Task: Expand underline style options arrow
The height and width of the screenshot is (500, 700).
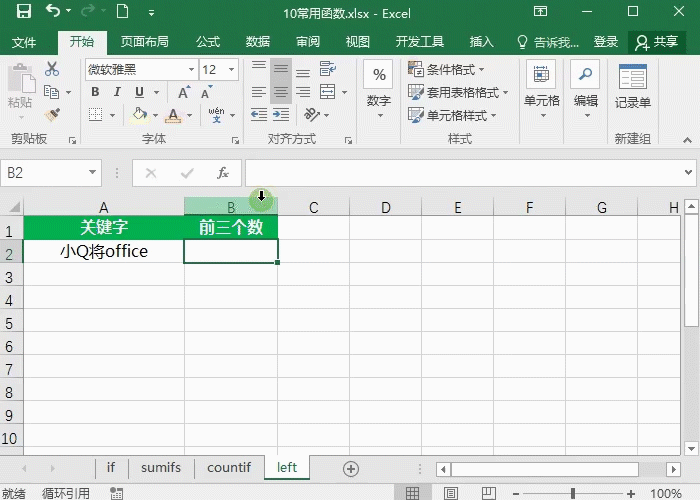Action: coord(157,92)
